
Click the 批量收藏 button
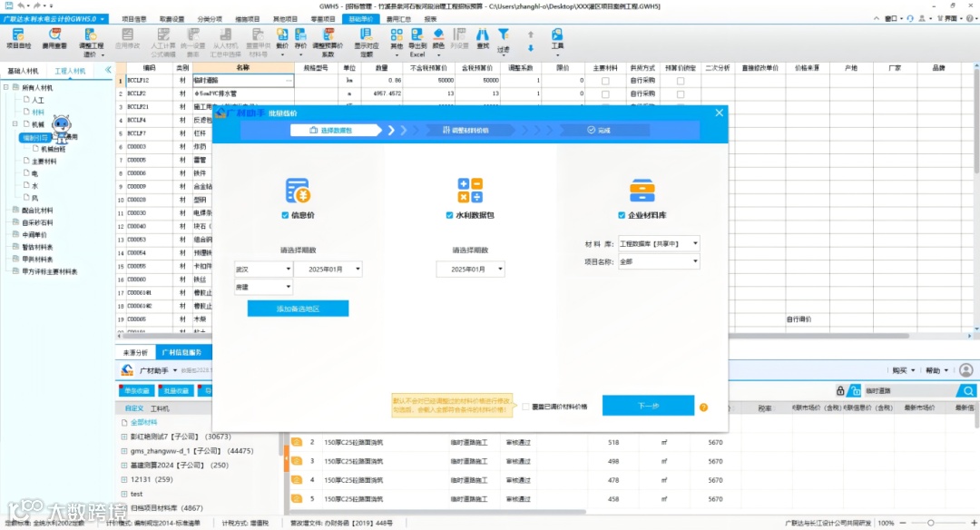pyautogui.click(x=176, y=391)
